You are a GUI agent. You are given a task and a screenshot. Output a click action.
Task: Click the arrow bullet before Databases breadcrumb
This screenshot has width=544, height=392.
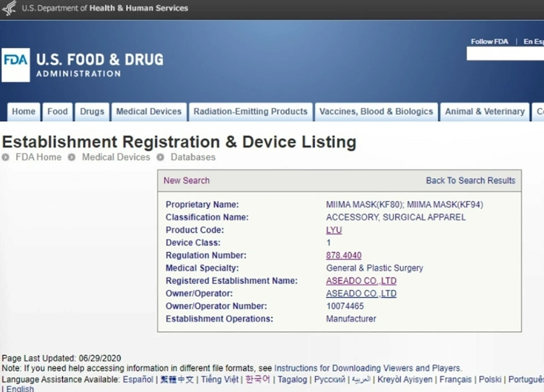[x=160, y=157]
